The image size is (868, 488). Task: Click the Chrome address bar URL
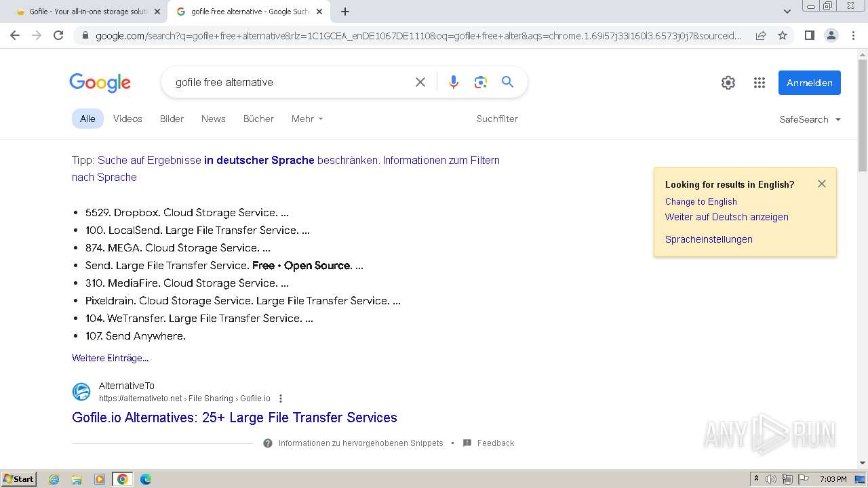click(x=419, y=35)
